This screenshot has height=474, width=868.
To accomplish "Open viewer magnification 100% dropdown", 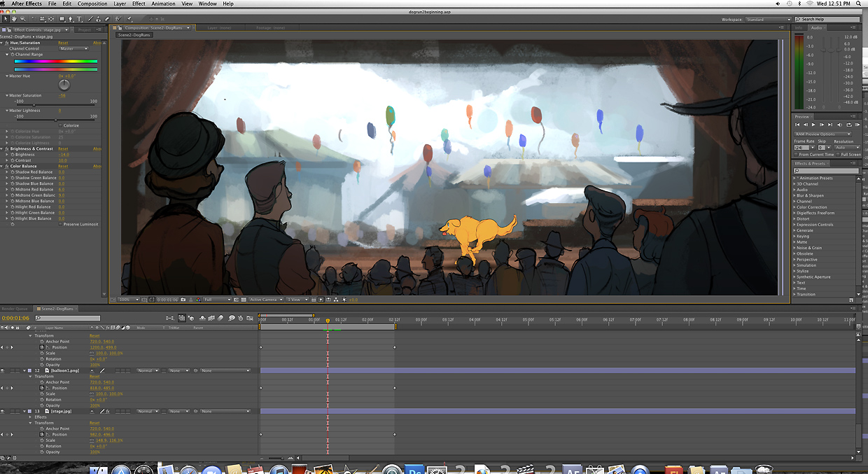I will (129, 299).
